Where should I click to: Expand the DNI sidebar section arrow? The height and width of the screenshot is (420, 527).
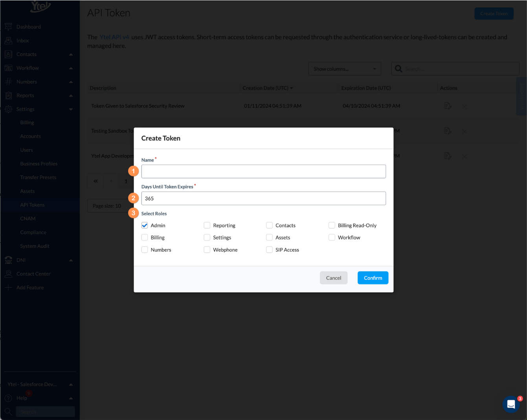pyautogui.click(x=71, y=260)
